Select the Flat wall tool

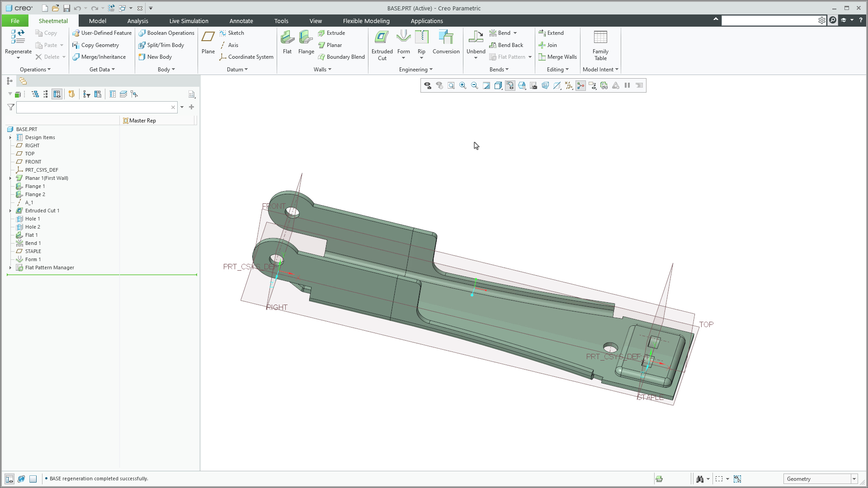pos(287,42)
